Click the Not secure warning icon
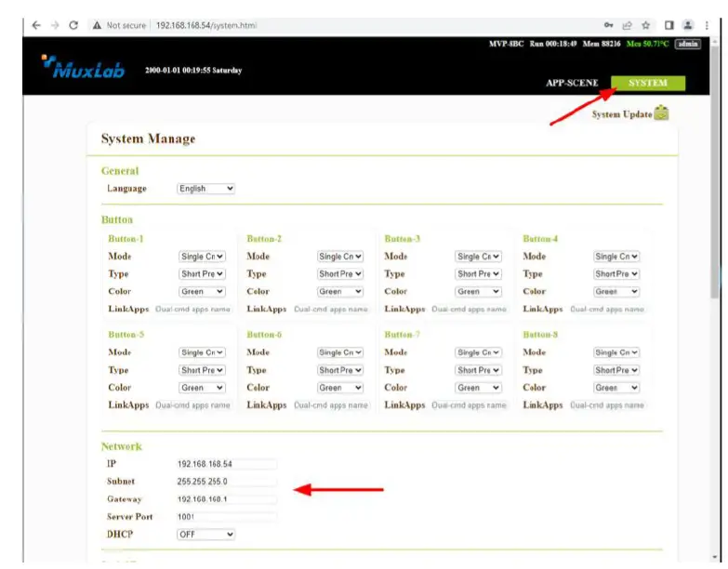This screenshot has width=728, height=569. tap(97, 25)
